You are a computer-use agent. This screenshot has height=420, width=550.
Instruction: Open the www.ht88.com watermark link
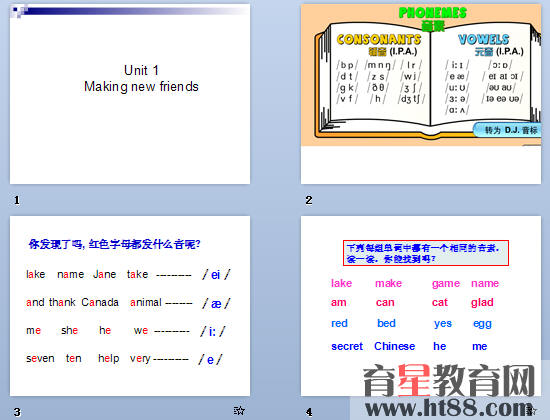coord(450,408)
